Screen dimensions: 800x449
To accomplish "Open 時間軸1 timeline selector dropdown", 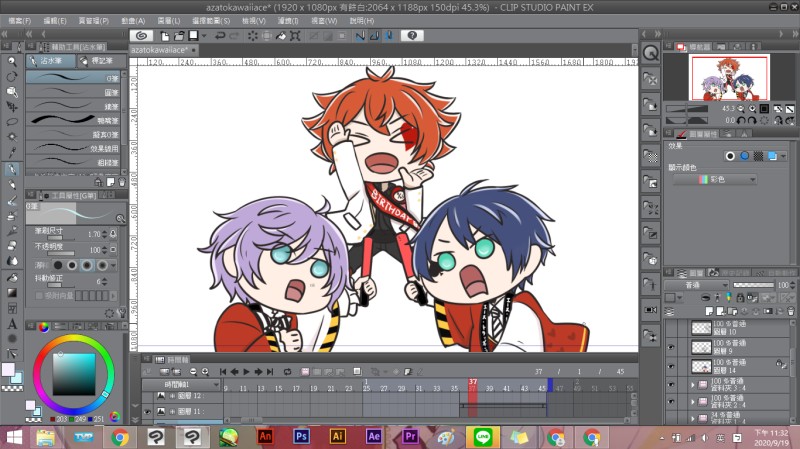I will coord(182,384).
